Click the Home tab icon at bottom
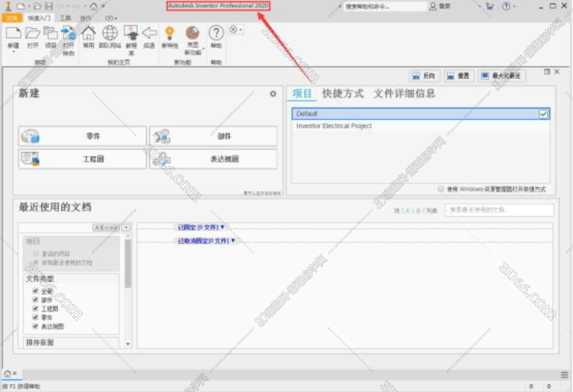 [x=7, y=374]
